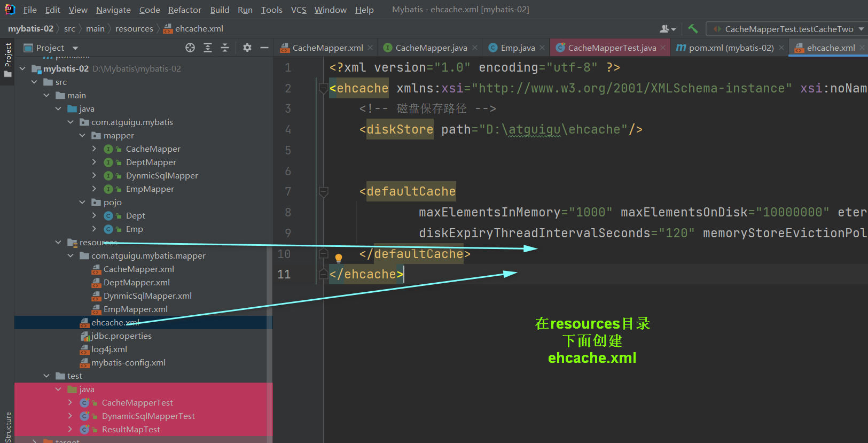Click resources in the breadcrumb bar

coord(134,28)
